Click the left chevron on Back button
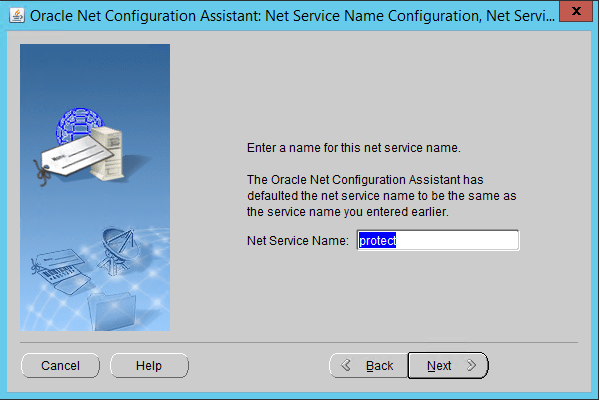This screenshot has height=400, width=600. (x=346, y=365)
